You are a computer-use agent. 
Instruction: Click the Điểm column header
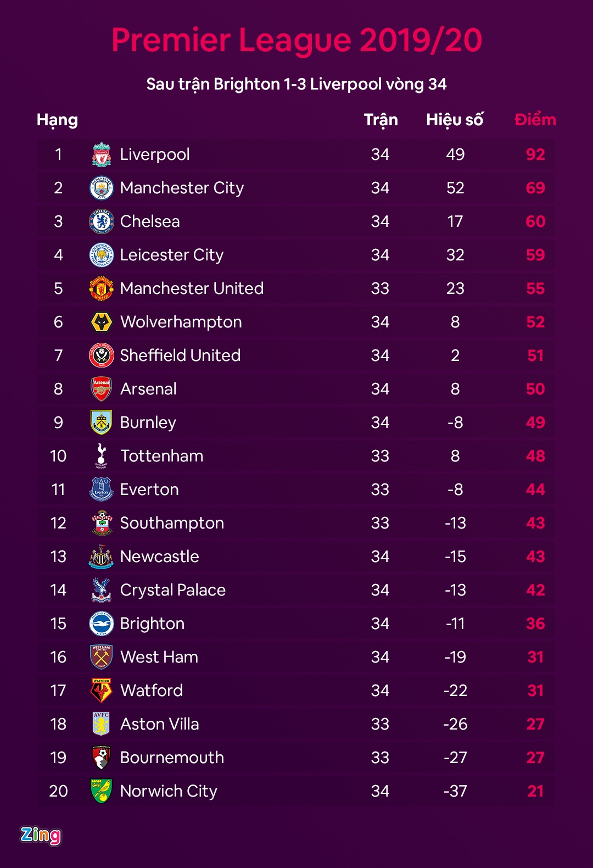tap(535, 120)
